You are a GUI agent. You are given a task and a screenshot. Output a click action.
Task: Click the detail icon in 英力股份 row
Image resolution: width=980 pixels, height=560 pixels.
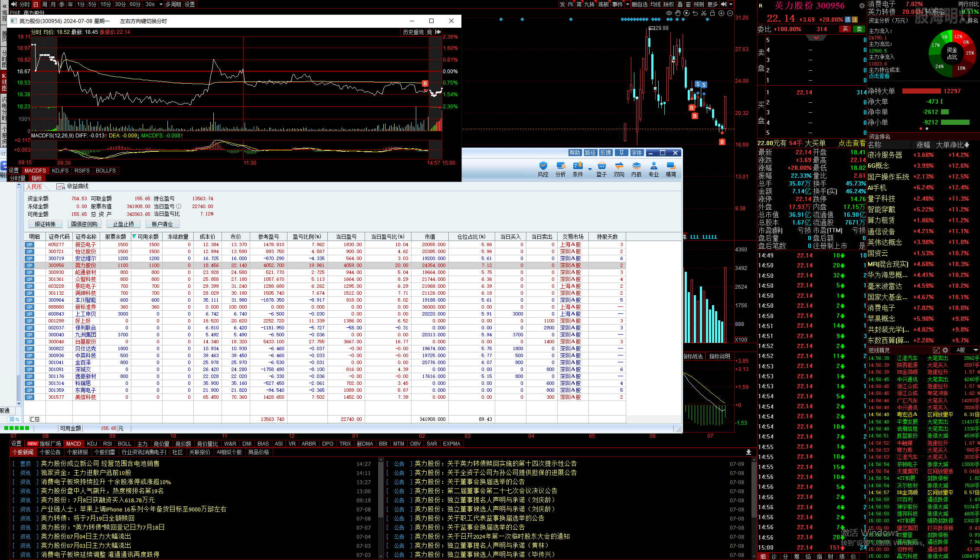tap(29, 265)
